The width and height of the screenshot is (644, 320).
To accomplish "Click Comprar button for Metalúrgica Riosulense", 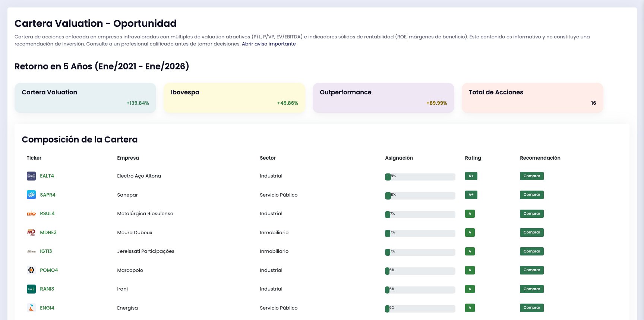I will pos(532,214).
